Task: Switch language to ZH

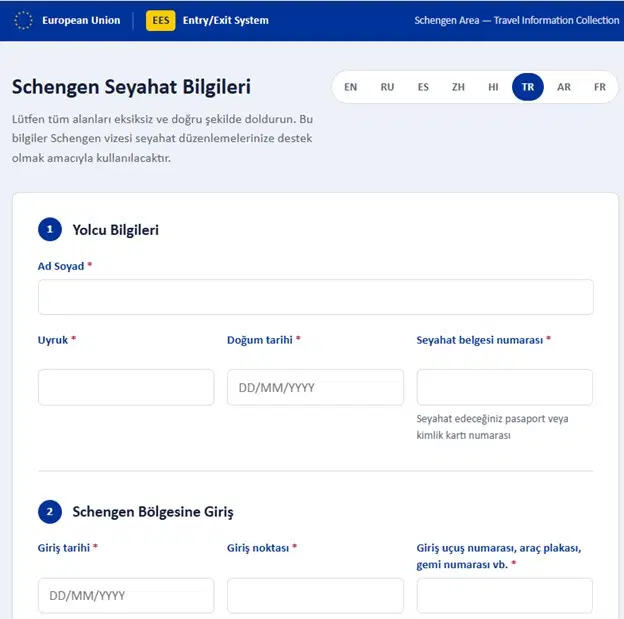Action: [x=458, y=87]
